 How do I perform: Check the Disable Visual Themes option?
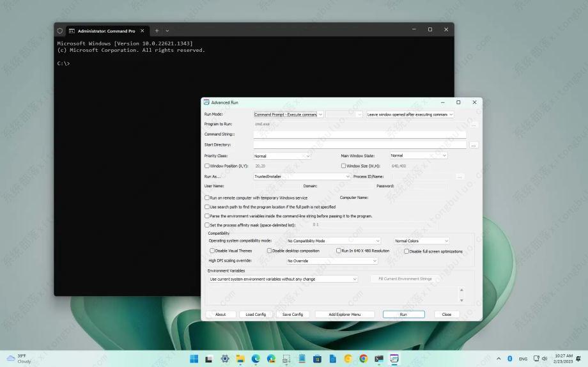point(212,251)
